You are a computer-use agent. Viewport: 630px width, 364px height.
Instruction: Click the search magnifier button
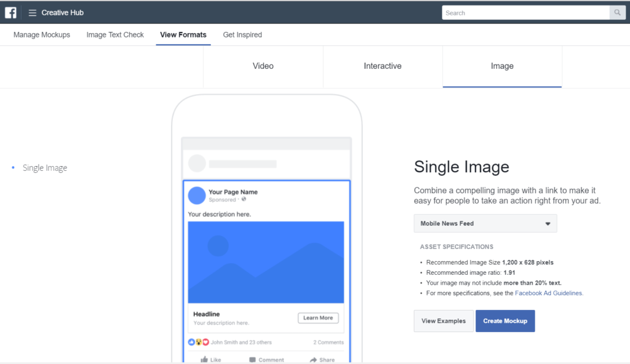tap(617, 13)
